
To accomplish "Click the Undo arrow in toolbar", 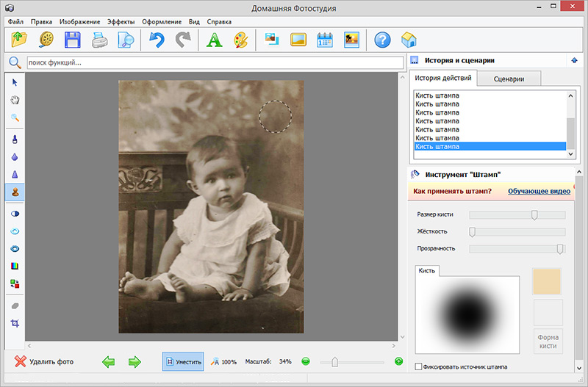I will pyautogui.click(x=156, y=40).
